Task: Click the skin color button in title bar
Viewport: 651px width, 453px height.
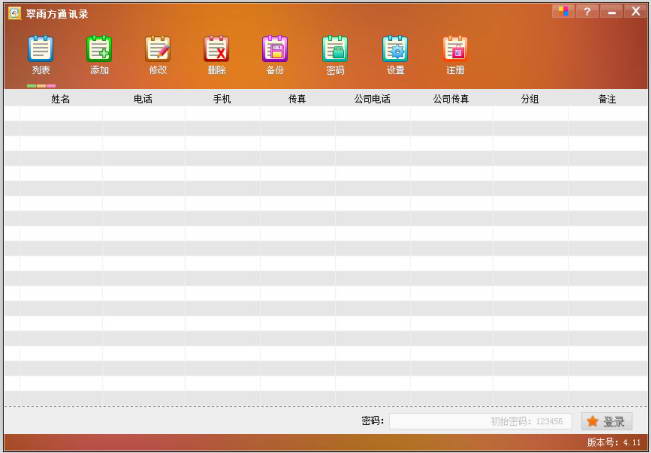Action: (563, 11)
